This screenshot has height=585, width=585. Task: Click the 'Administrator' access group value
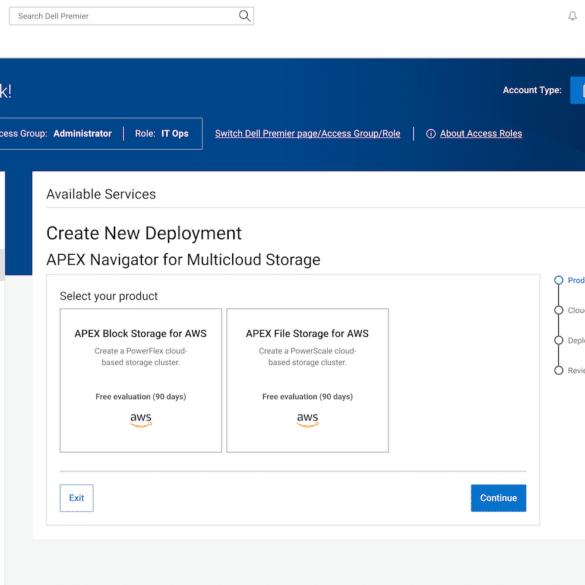click(x=82, y=134)
